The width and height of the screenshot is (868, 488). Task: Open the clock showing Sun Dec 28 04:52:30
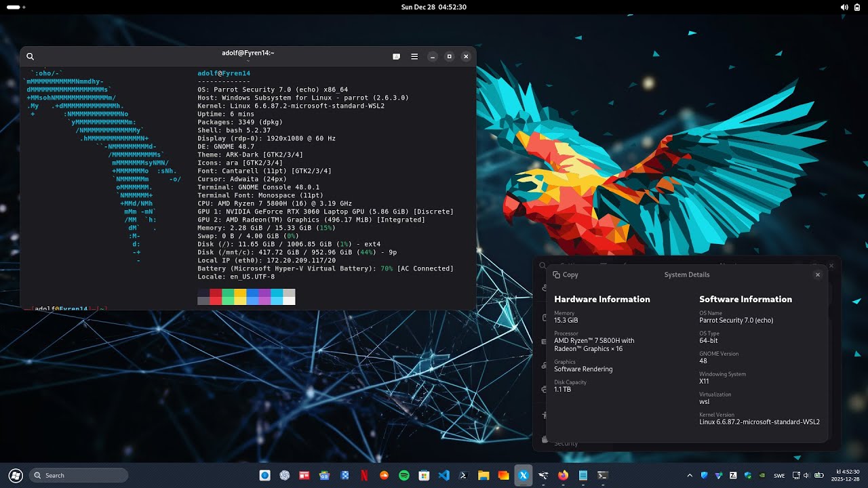(x=433, y=7)
